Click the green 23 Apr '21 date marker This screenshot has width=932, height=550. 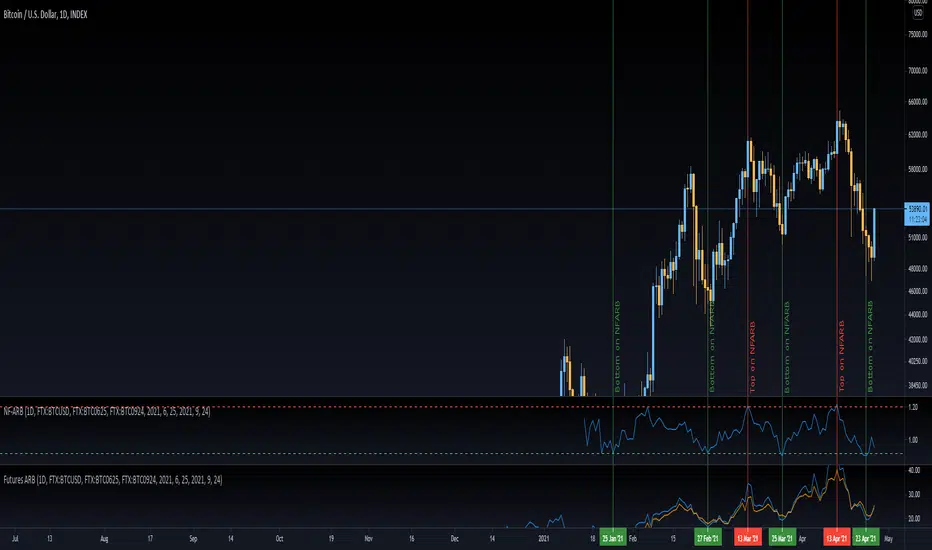(x=865, y=538)
